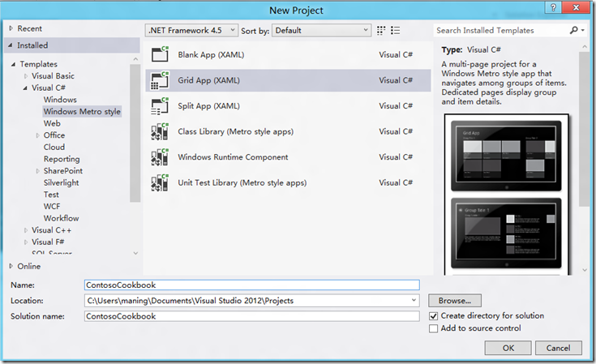
Task: Click the search magnifier icon
Action: [x=573, y=30]
